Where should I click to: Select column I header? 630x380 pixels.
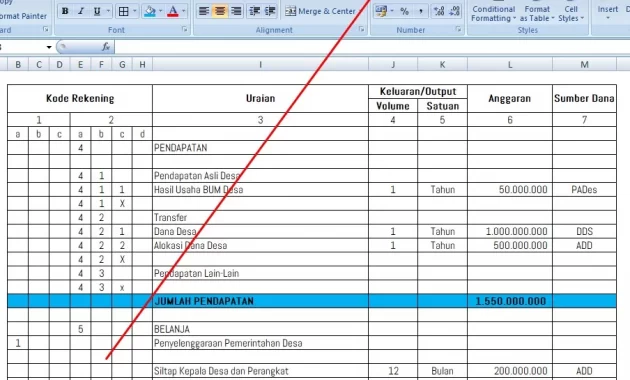[260, 64]
